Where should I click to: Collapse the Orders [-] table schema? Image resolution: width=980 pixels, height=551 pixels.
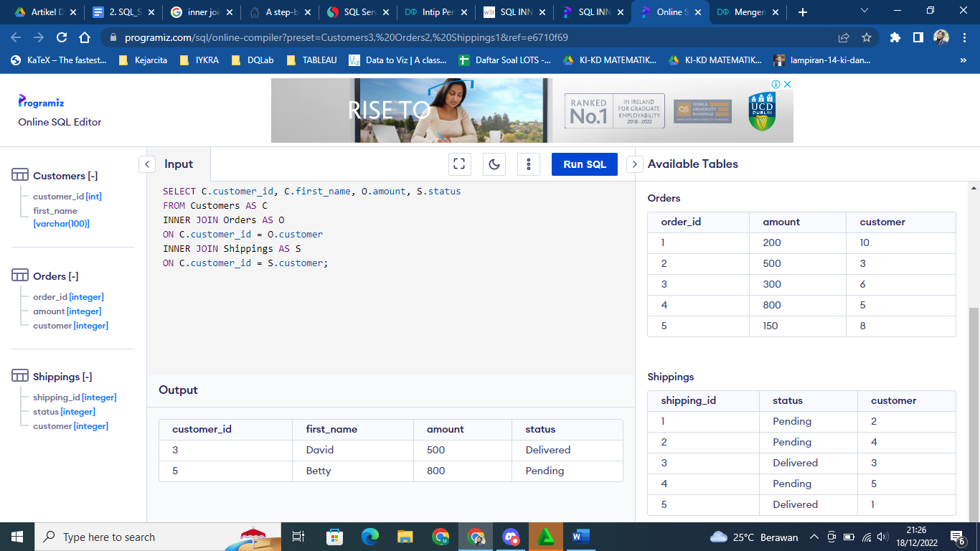pos(56,276)
